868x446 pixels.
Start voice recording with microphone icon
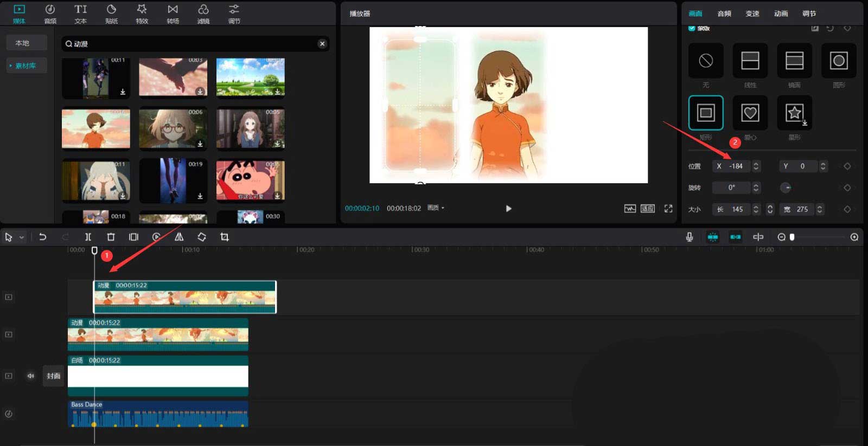point(689,237)
